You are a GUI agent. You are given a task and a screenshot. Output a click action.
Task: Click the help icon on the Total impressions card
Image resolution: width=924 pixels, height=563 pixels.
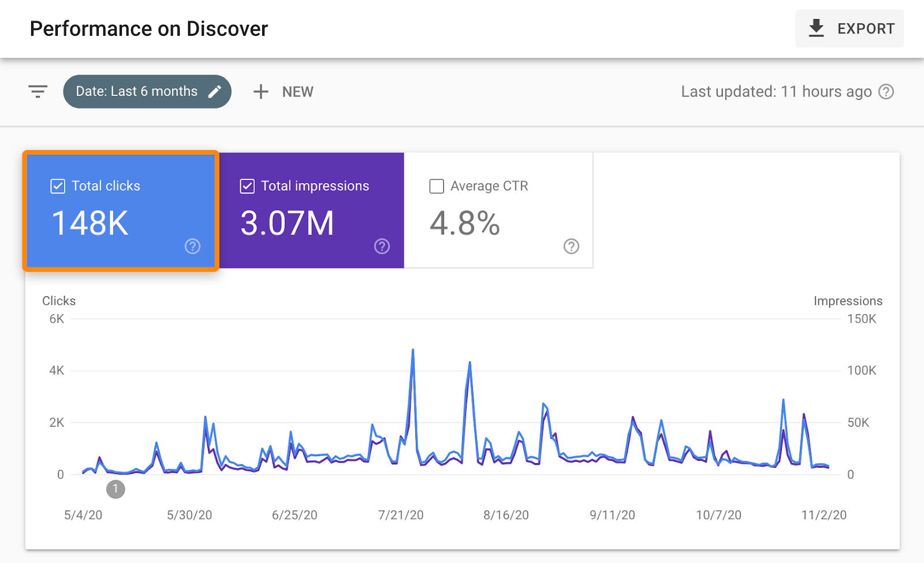point(382,247)
